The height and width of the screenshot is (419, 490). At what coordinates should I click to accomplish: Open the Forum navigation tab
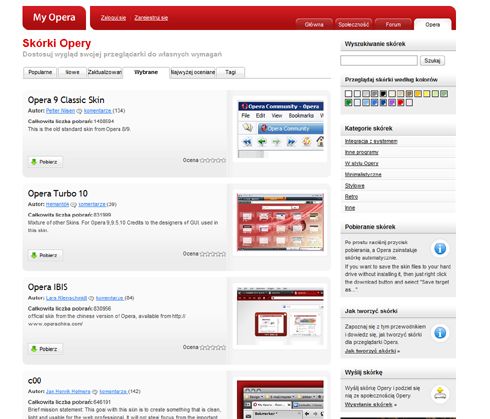pyautogui.click(x=393, y=24)
